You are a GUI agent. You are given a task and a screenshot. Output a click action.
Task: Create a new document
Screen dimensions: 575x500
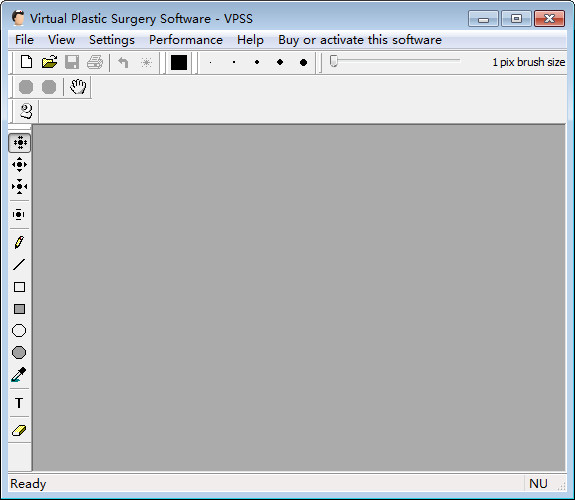[26, 62]
